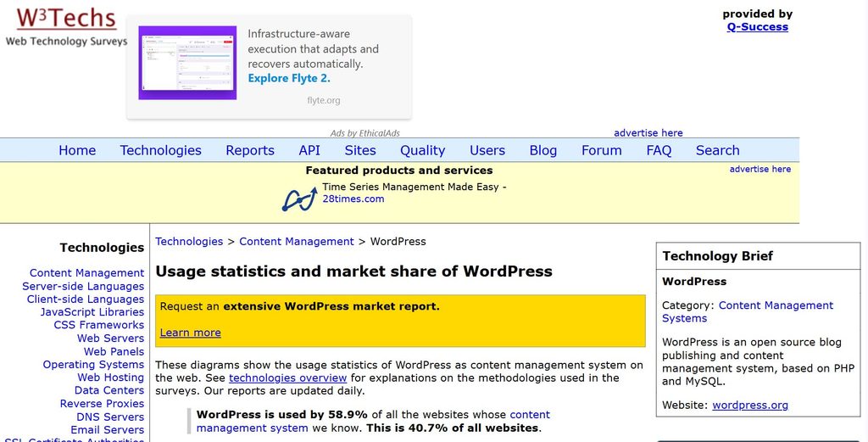Open Data Centers in the sidebar
The height and width of the screenshot is (442, 868).
109,390
